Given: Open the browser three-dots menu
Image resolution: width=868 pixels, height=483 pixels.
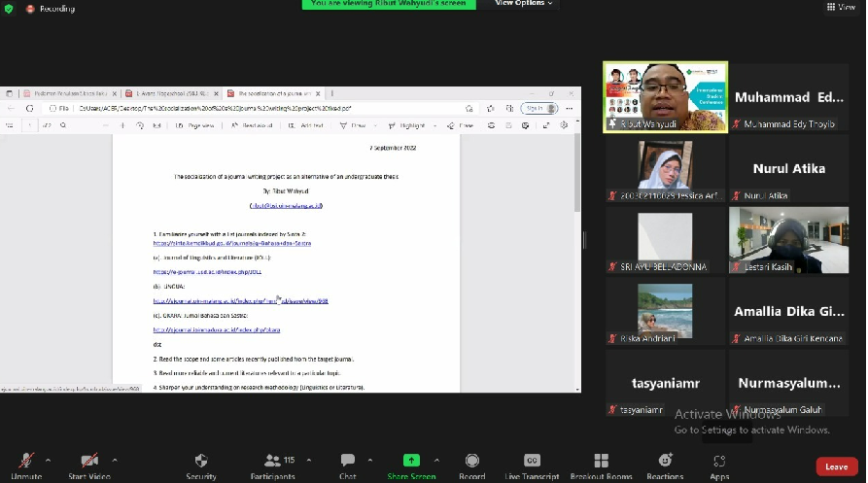Looking at the screenshot, I should coord(569,109).
